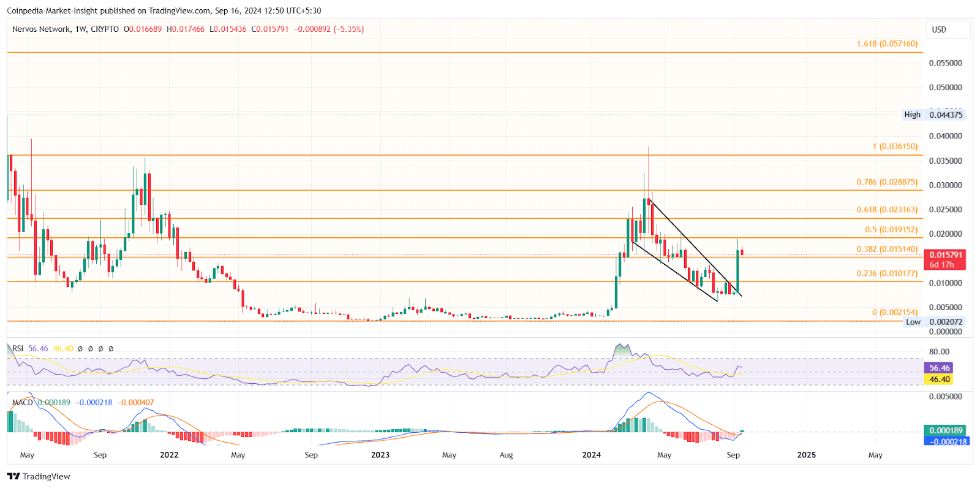
Task: Select the 0 (0.002154) Fibonacci label
Action: (895, 312)
